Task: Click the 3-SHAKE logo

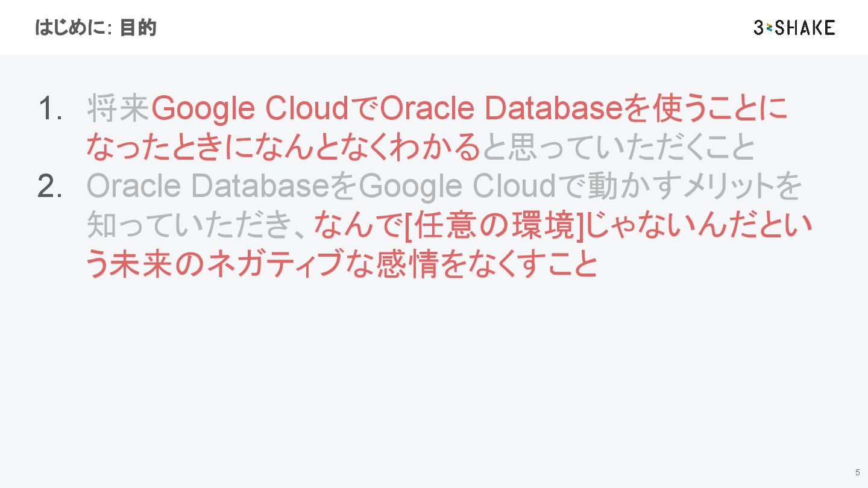Action: click(794, 27)
